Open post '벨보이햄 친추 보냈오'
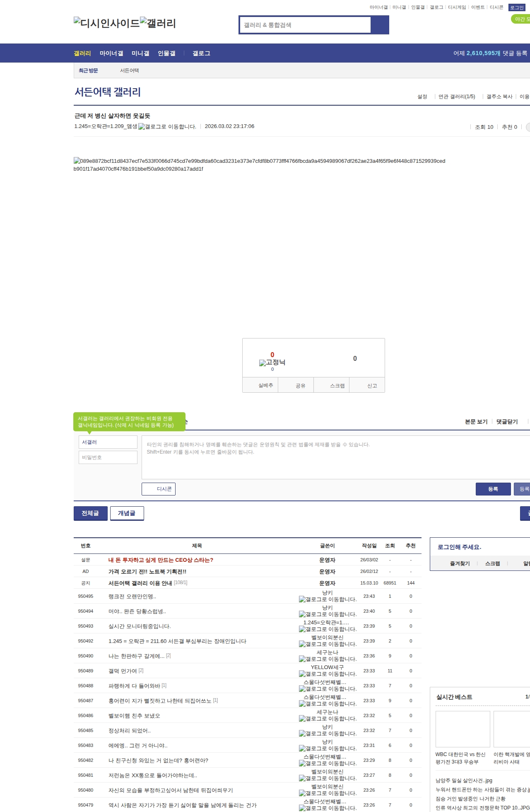The height and width of the screenshot is (812, 530). [x=134, y=716]
